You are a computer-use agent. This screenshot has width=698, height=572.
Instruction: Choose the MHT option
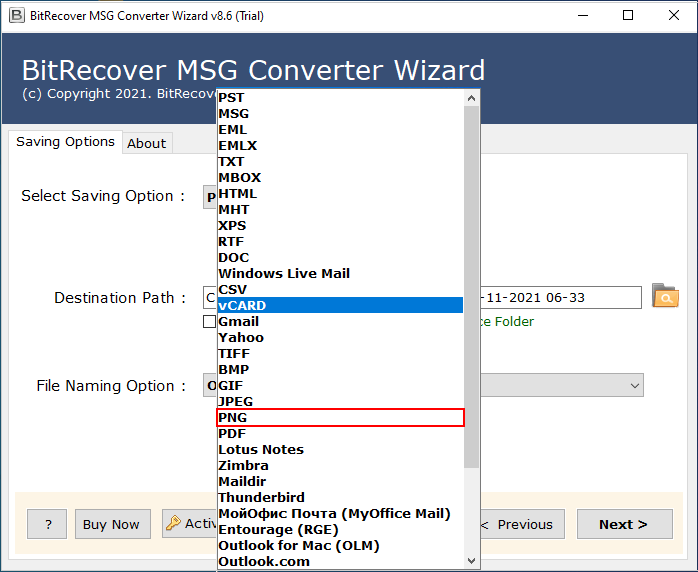(x=340, y=210)
